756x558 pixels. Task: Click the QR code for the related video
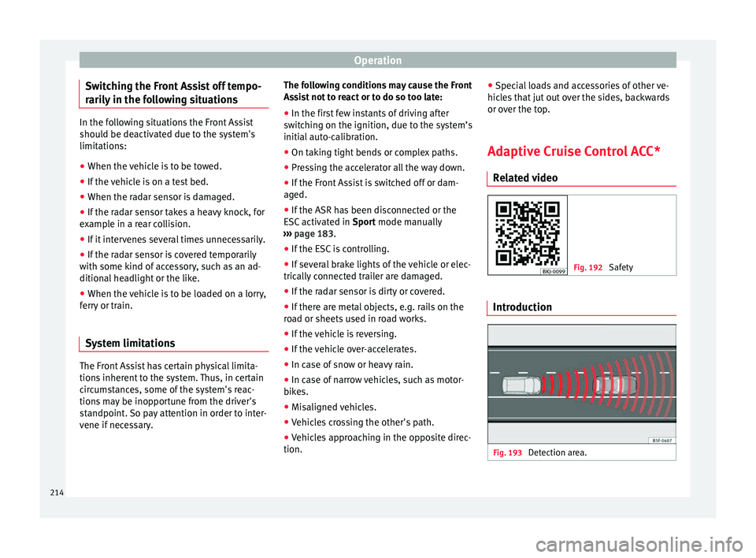[528, 235]
